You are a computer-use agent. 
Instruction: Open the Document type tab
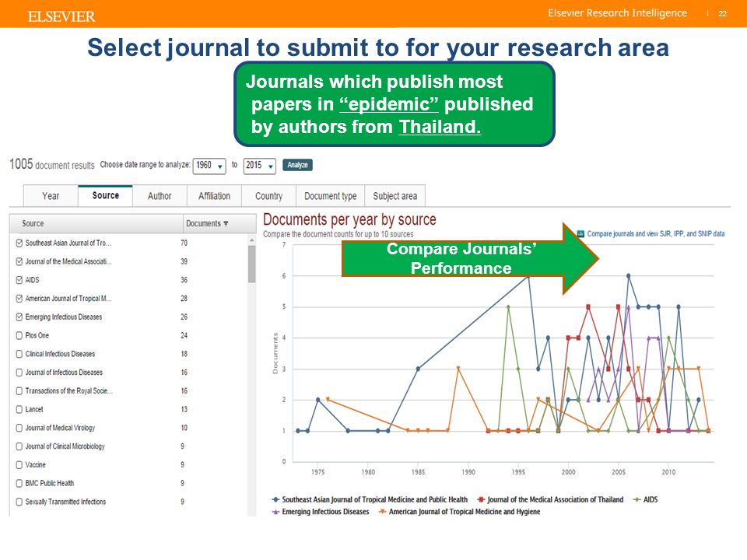coord(330,196)
